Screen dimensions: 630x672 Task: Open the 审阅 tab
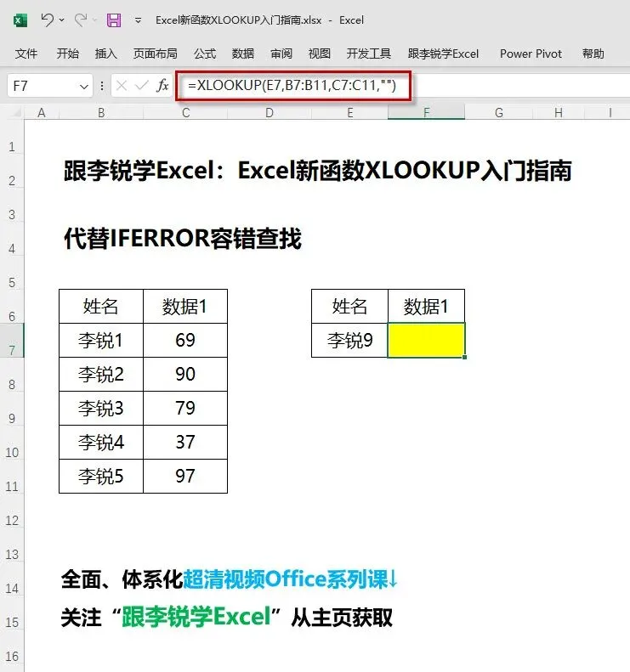pyautogui.click(x=281, y=54)
